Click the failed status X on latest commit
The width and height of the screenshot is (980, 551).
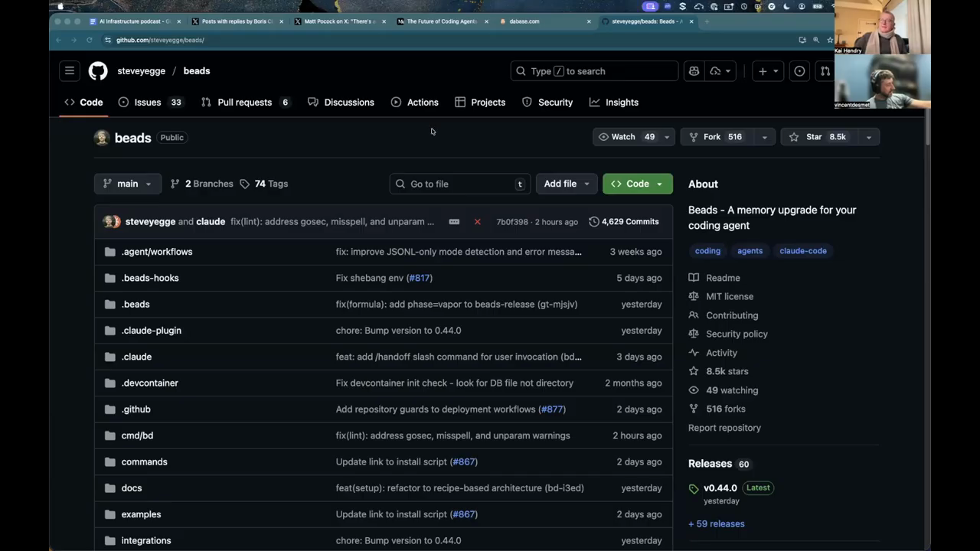pos(477,222)
